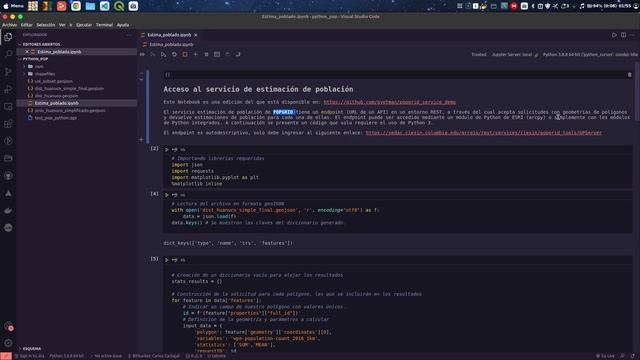Select the Estima_poblado.ipynb editor tab

pyautogui.click(x=169, y=35)
